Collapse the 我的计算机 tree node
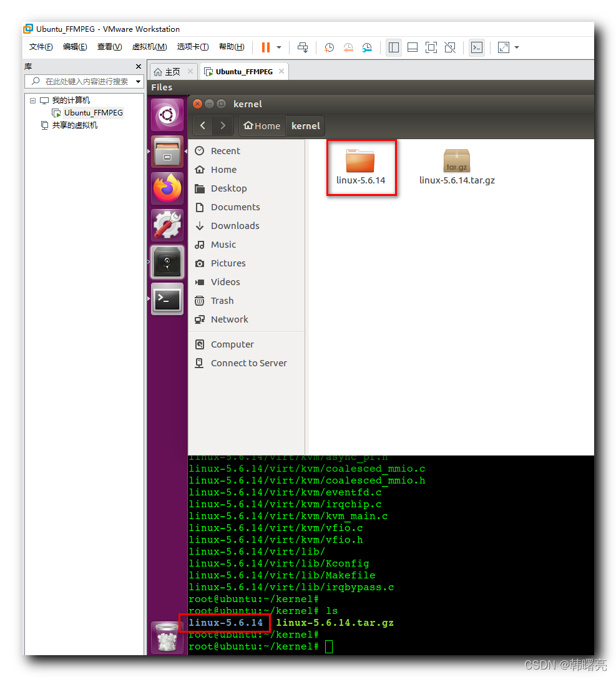616x677 pixels. click(x=33, y=100)
